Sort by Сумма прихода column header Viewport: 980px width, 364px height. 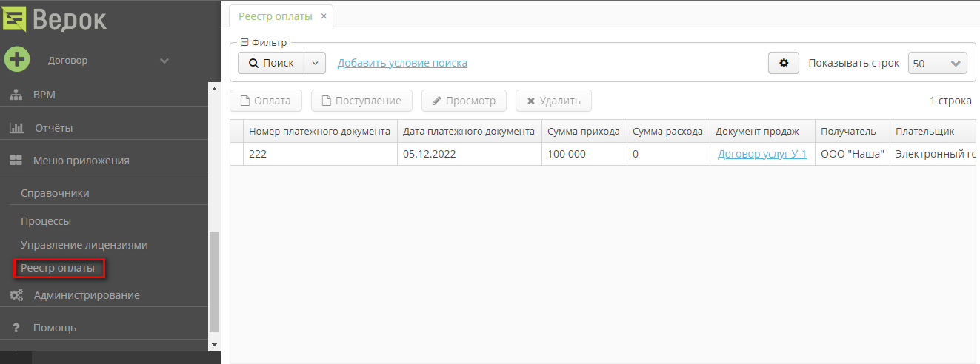click(583, 132)
